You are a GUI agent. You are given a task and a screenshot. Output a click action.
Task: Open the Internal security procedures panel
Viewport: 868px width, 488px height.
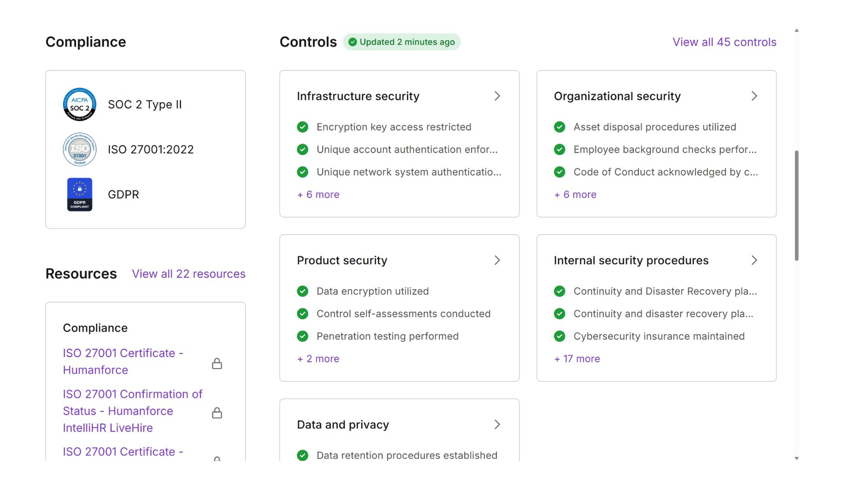[x=754, y=260]
